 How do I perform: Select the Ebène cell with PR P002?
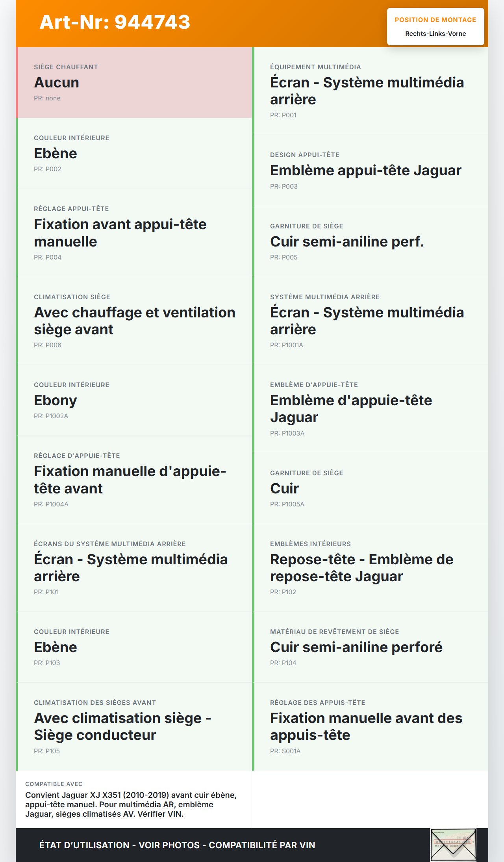[134, 153]
